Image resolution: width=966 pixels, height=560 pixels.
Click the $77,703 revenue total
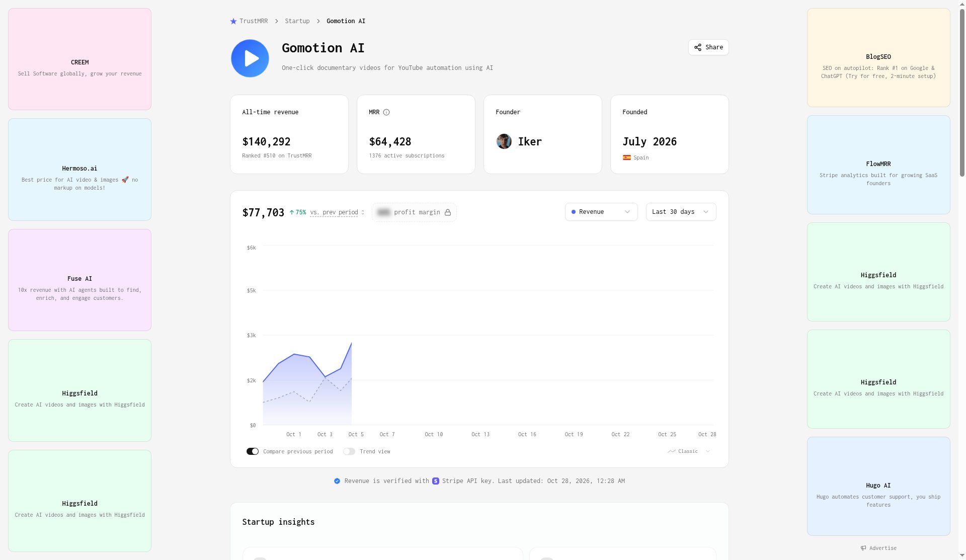click(x=263, y=213)
